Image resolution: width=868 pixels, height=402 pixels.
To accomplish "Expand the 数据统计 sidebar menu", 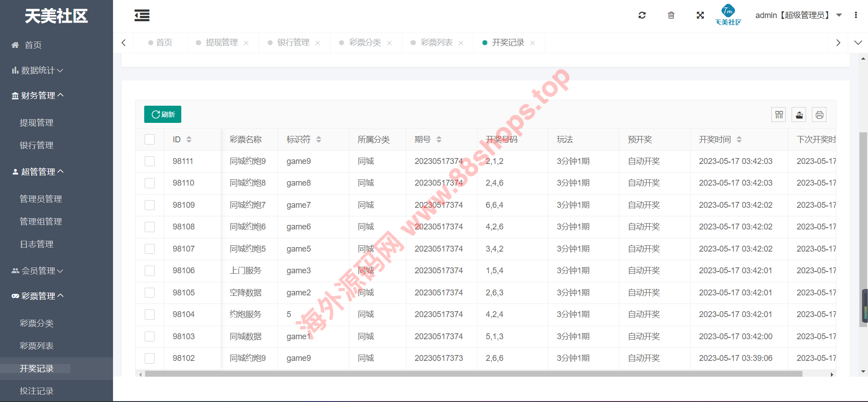I will (x=38, y=70).
